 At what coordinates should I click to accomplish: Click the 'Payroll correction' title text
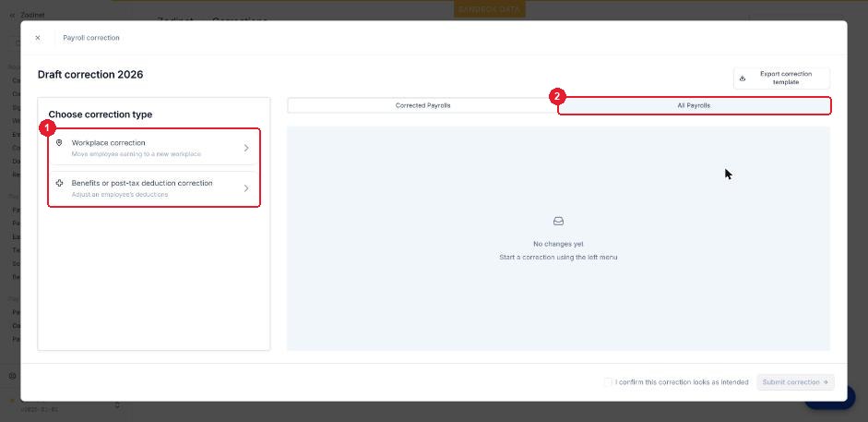(x=90, y=38)
